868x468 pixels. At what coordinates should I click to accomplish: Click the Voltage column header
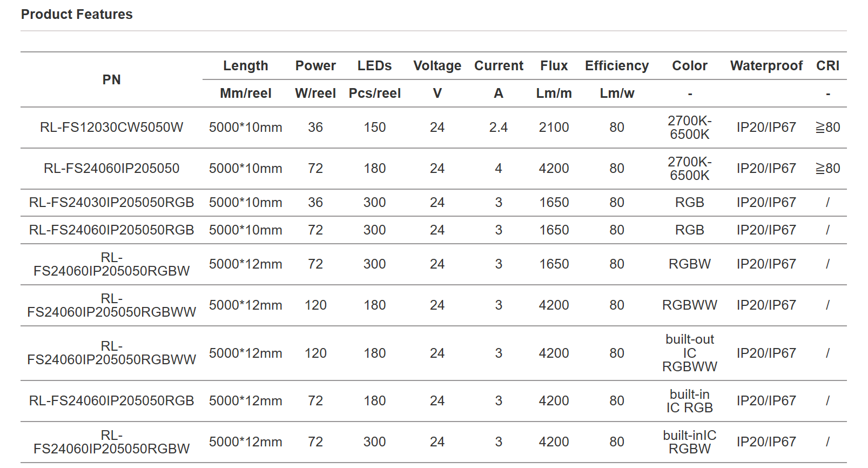click(437, 66)
